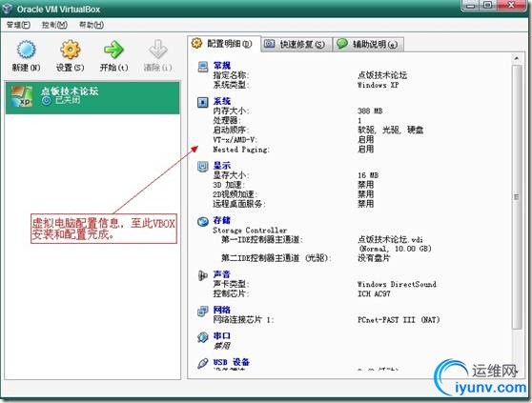The width and height of the screenshot is (532, 403).
Task: Click the 系统 section chip icon
Action: pos(203,102)
